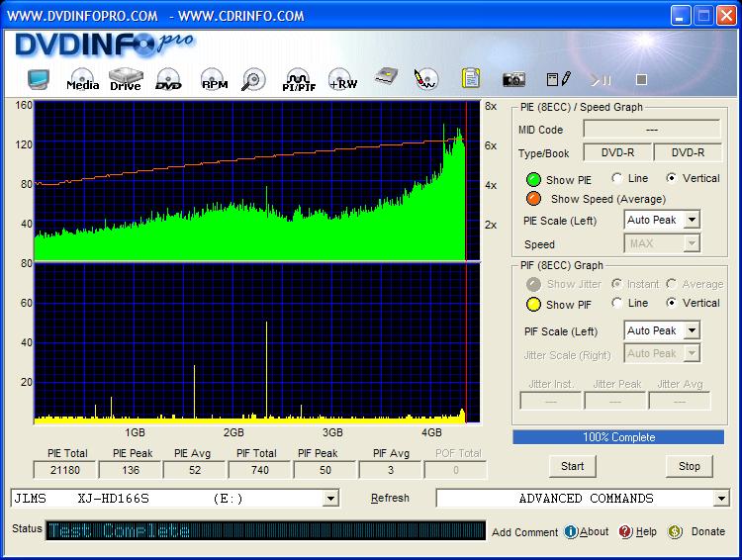Image resolution: width=742 pixels, height=560 pixels.
Task: Click Add Comment link
Action: click(x=524, y=532)
